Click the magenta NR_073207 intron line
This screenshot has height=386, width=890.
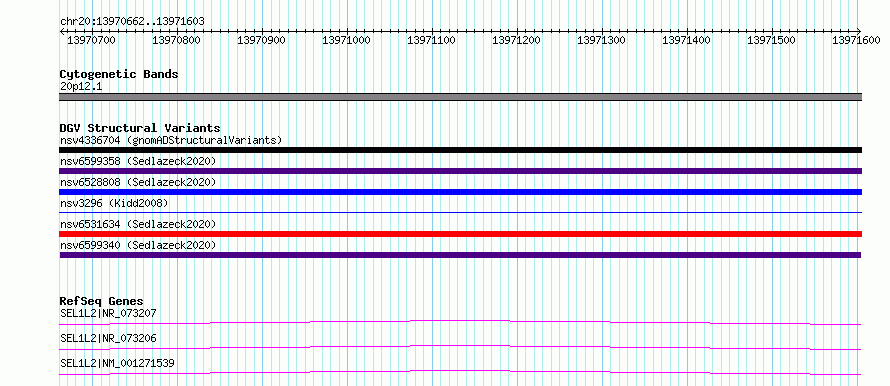tap(460, 322)
